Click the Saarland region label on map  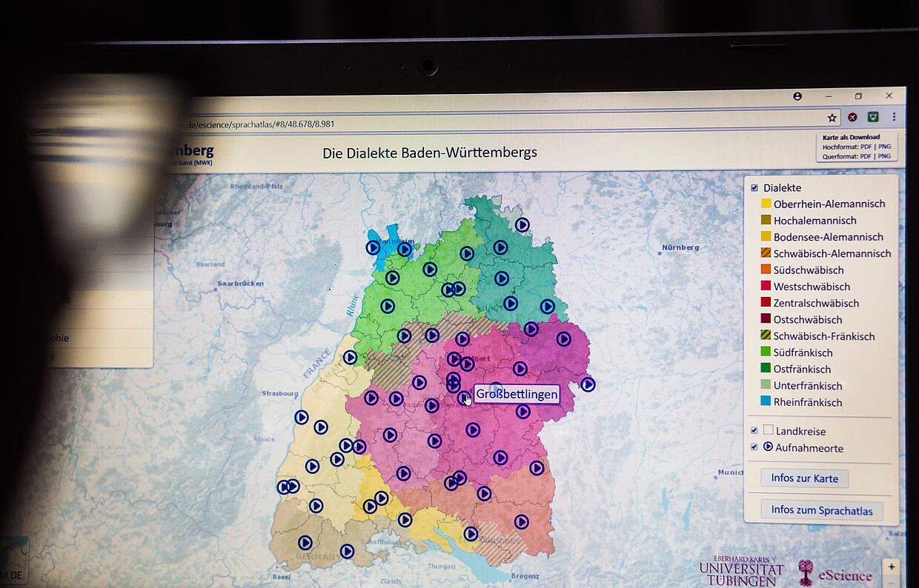pyautogui.click(x=210, y=264)
